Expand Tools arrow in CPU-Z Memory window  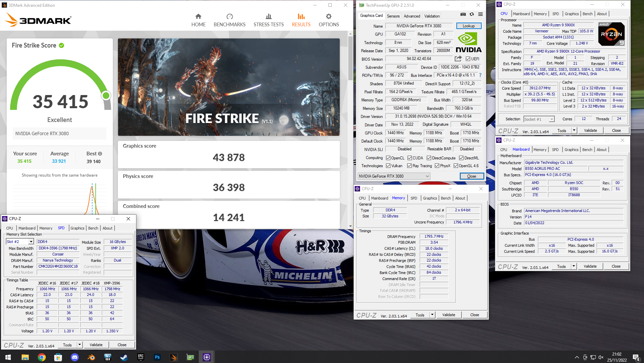pyautogui.click(x=432, y=315)
